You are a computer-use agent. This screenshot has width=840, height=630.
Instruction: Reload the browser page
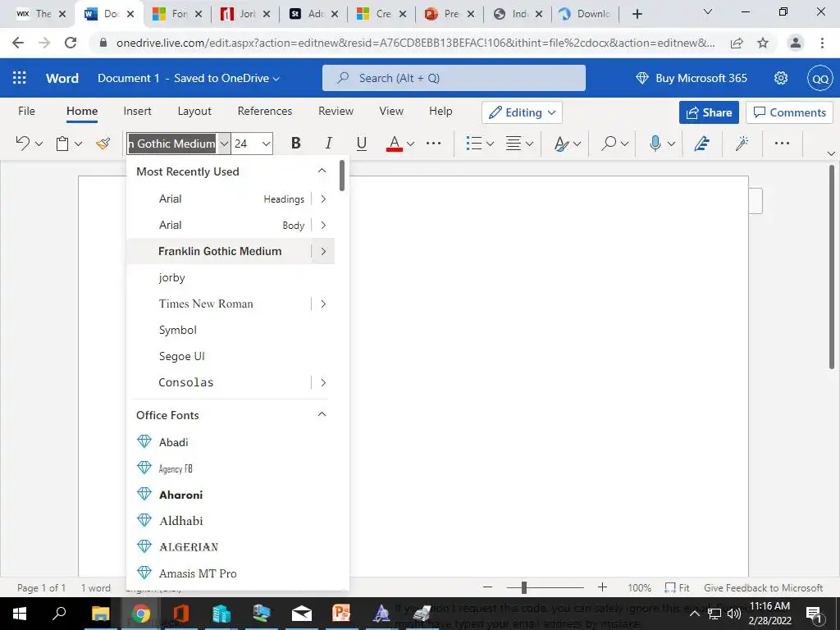[71, 43]
